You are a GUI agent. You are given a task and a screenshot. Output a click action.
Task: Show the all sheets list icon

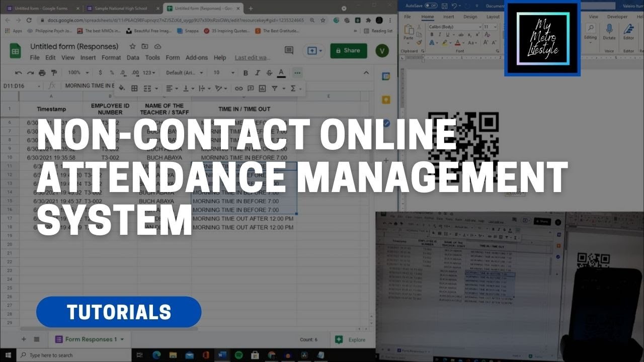[37, 339]
